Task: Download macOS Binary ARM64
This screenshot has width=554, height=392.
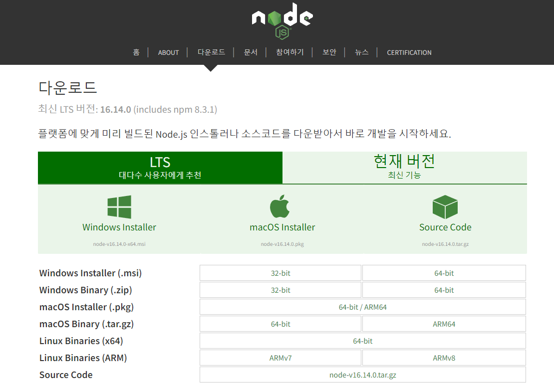Action: pos(444,324)
